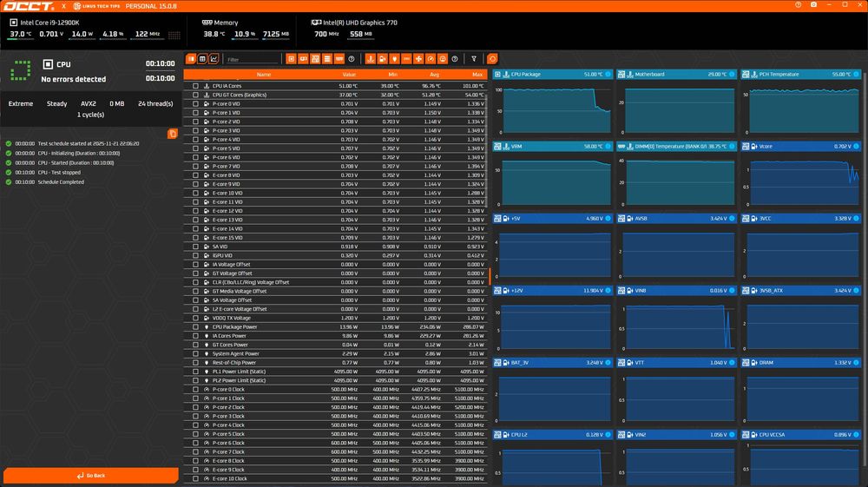This screenshot has width=868, height=487.
Task: Toggle voltage sensor type filter
Action: click(x=383, y=59)
